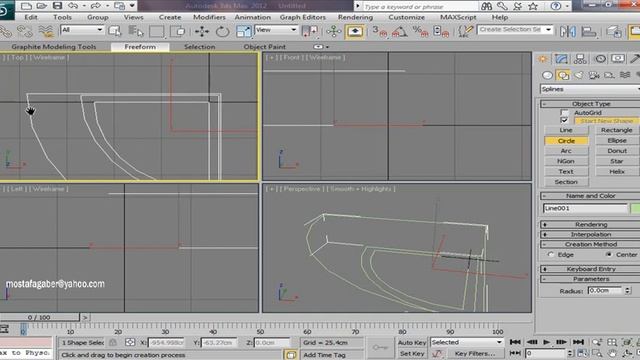Open the Modifiers menu

[x=209, y=17]
